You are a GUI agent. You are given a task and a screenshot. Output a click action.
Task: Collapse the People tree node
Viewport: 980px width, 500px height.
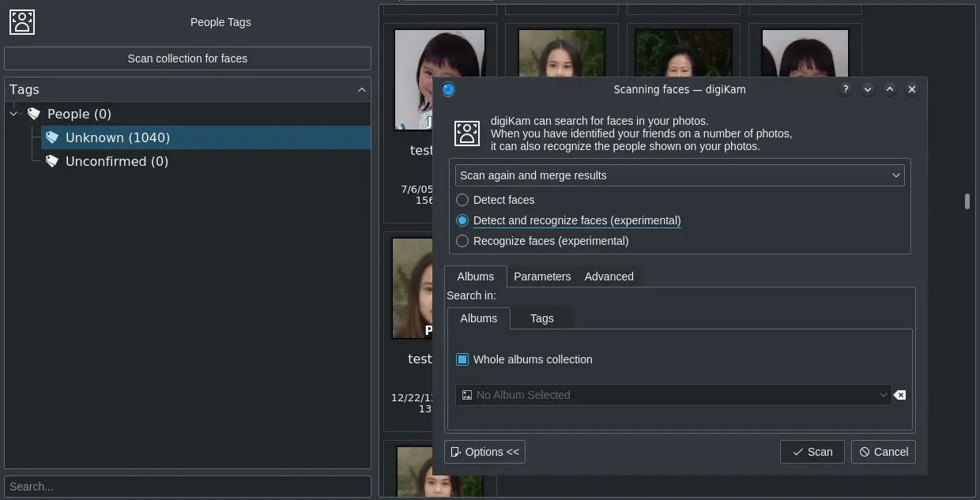(x=13, y=113)
